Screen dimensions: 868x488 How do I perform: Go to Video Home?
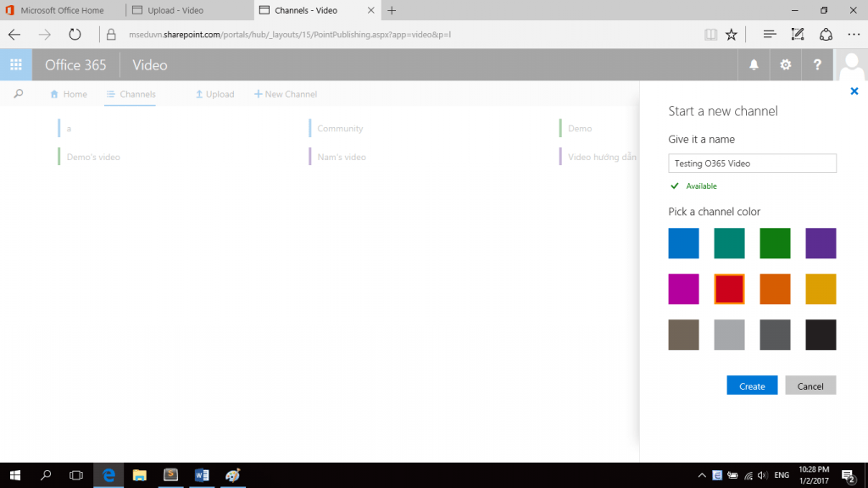click(68, 94)
